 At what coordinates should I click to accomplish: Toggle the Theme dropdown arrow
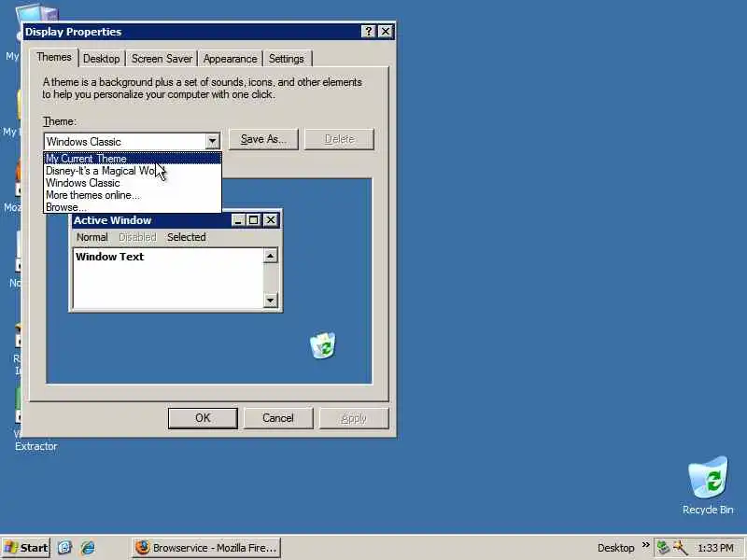click(213, 142)
